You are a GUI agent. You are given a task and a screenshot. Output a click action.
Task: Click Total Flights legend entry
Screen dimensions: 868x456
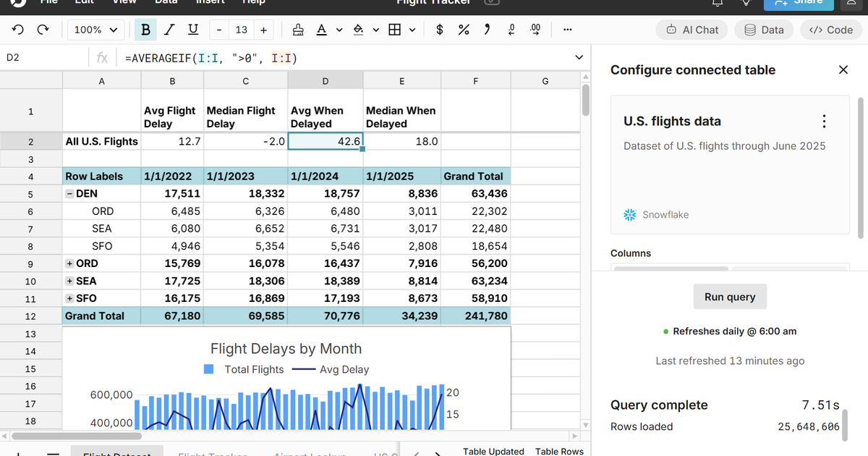click(243, 369)
